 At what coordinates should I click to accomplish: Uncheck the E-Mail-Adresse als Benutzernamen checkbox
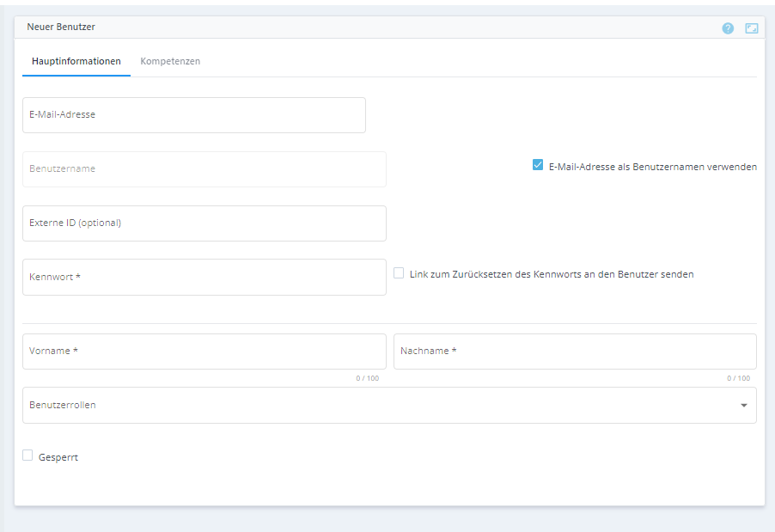tap(538, 165)
